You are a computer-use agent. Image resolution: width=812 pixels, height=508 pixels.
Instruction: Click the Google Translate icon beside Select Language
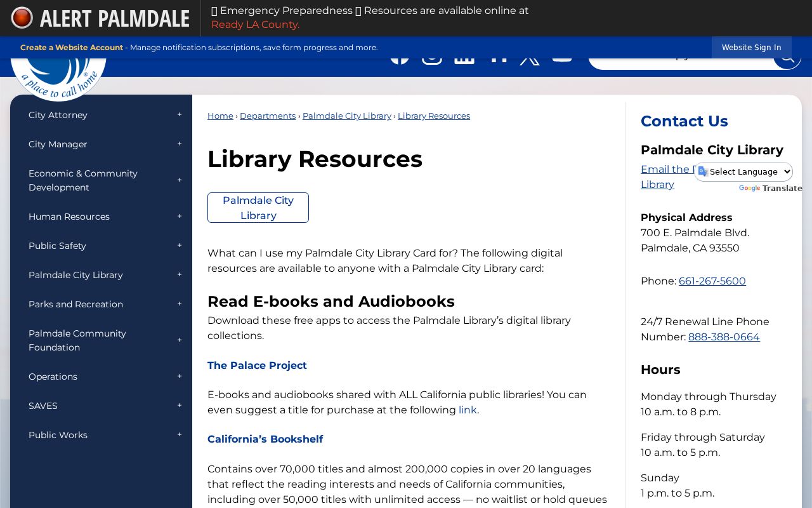(x=703, y=171)
